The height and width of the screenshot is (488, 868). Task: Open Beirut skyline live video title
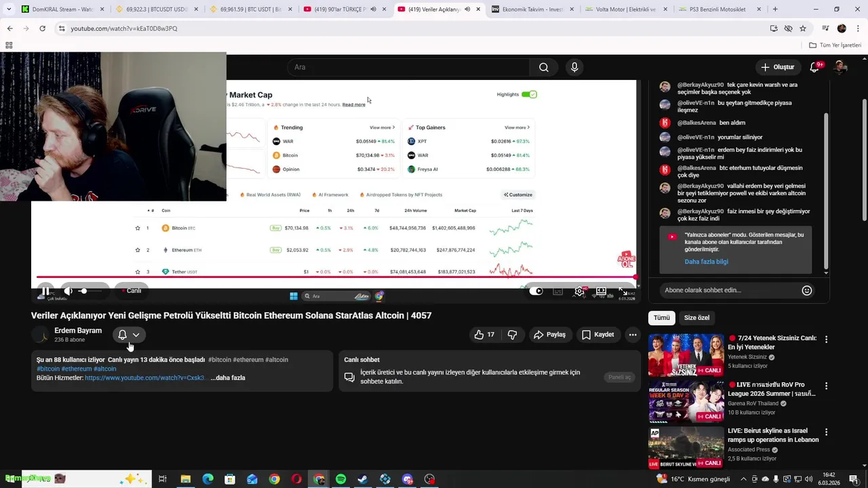pos(773,435)
